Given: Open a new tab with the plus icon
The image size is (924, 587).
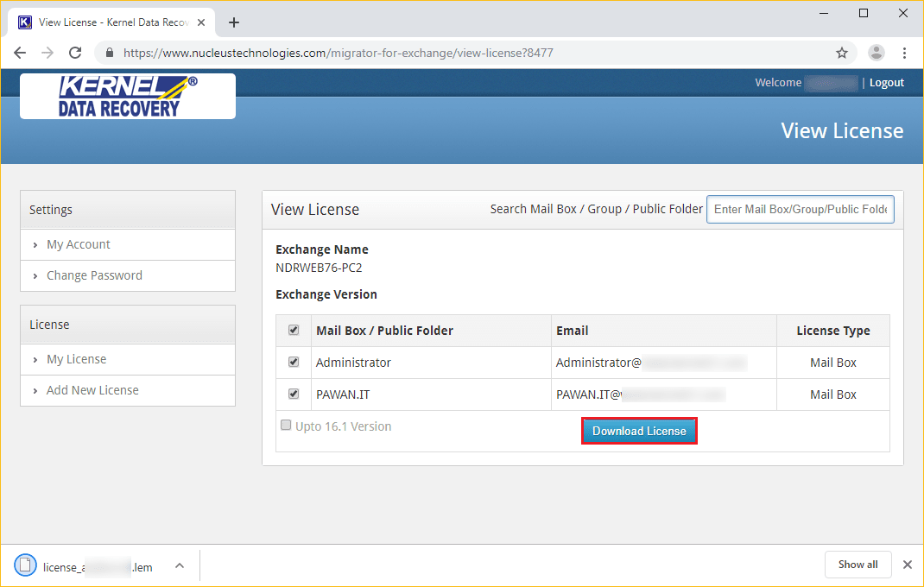Looking at the screenshot, I should point(234,22).
